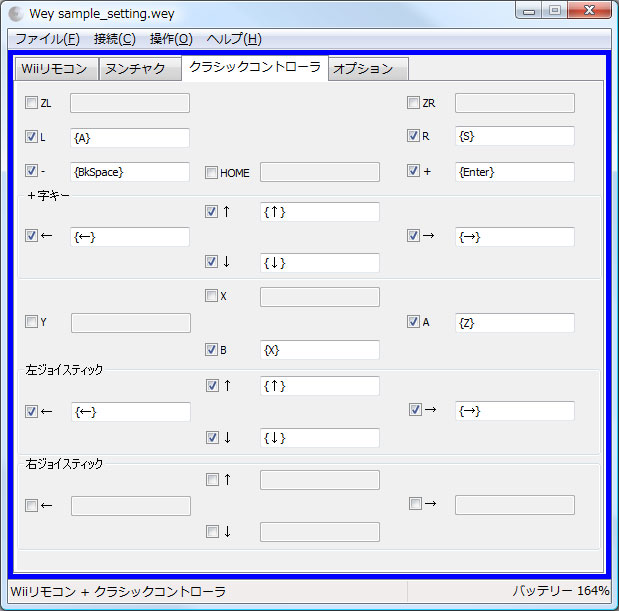Viewport: 619px width, 611px height.
Task: Click the empty 右ジョイスティック left field
Action: coord(131,506)
